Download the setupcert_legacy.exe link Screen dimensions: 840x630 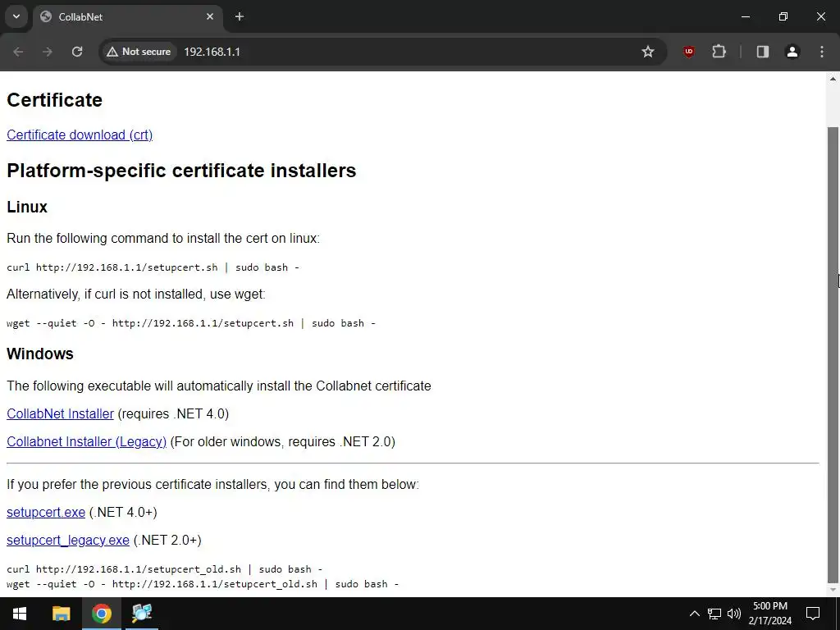68,540
